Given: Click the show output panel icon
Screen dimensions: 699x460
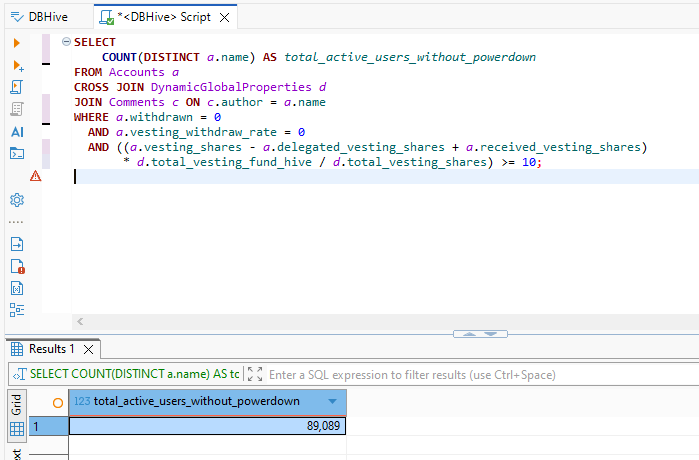Looking at the screenshot, I should point(17,244).
